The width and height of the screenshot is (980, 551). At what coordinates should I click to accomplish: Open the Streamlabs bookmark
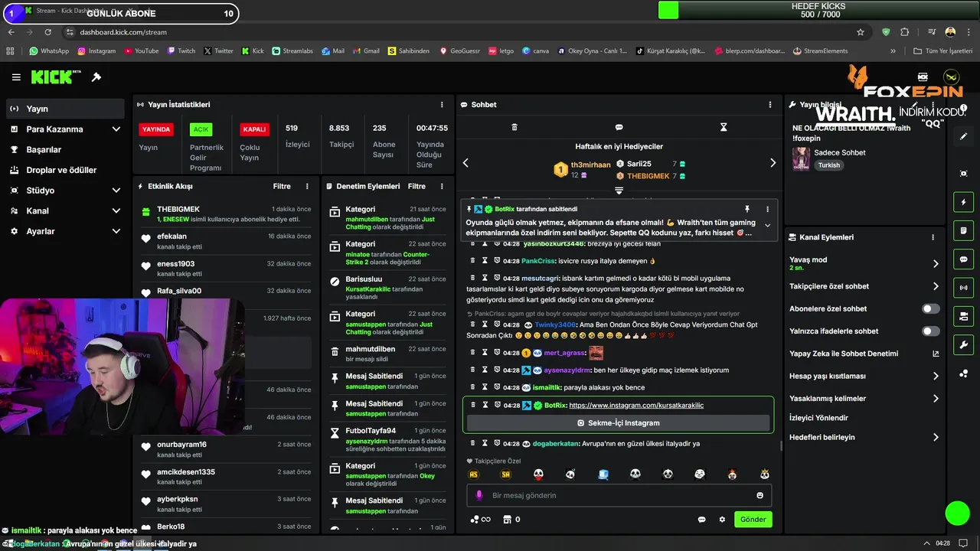pyautogui.click(x=292, y=51)
